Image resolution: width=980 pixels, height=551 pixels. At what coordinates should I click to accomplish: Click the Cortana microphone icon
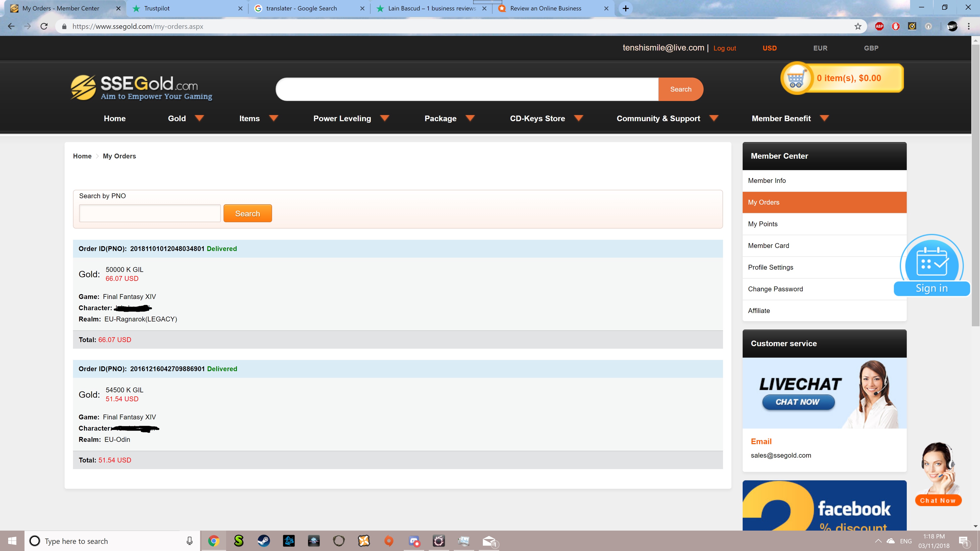tap(189, 541)
